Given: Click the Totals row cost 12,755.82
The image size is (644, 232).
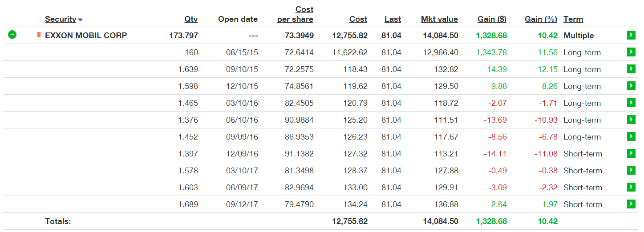Looking at the screenshot, I should coord(350,221).
